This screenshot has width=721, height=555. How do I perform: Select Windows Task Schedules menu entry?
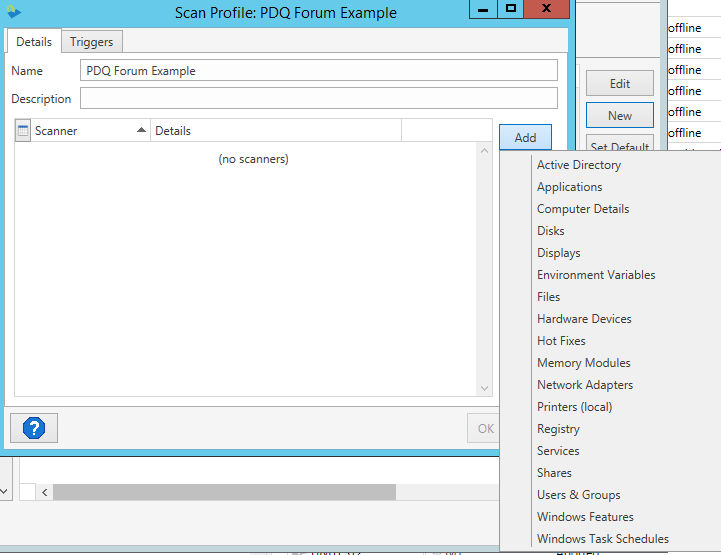click(x=602, y=539)
